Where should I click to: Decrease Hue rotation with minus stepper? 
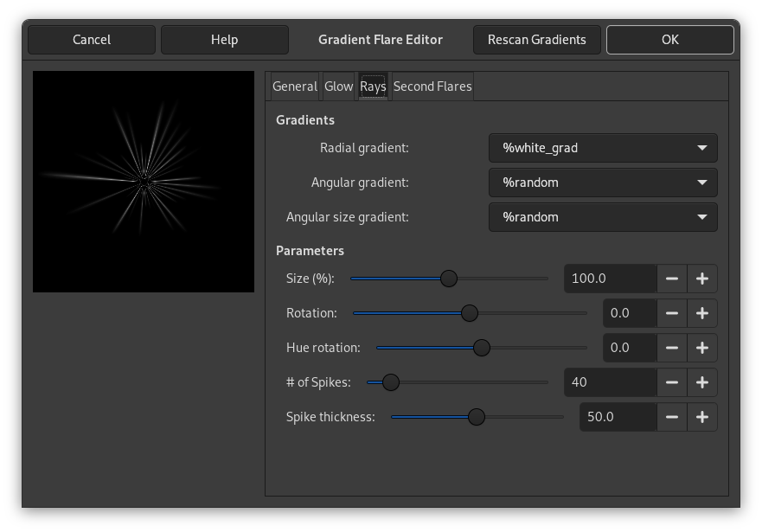click(x=672, y=347)
